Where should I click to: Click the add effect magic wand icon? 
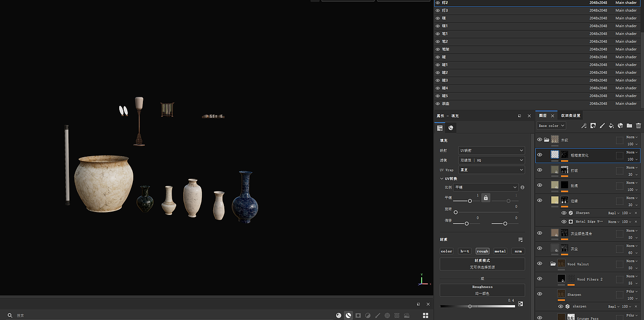584,126
